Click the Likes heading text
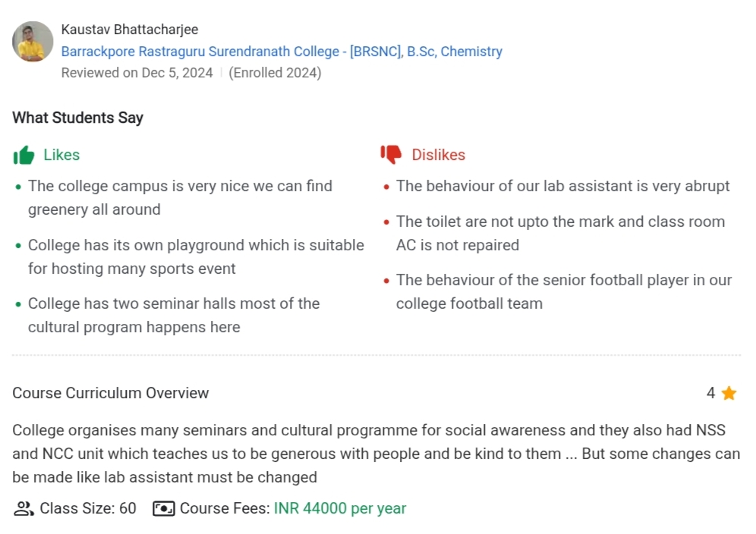Screen dimensions: 756x534 pos(61,155)
